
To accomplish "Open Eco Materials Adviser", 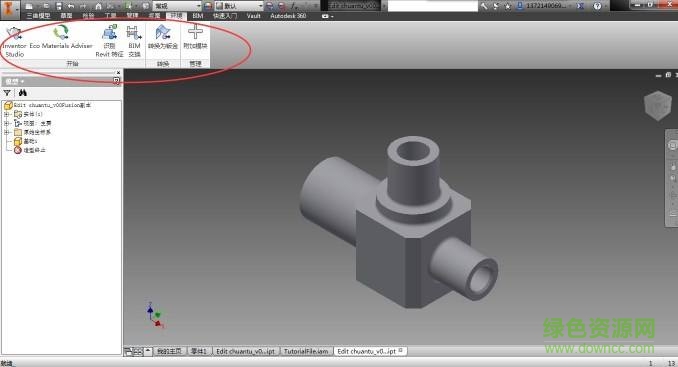I will (x=61, y=37).
